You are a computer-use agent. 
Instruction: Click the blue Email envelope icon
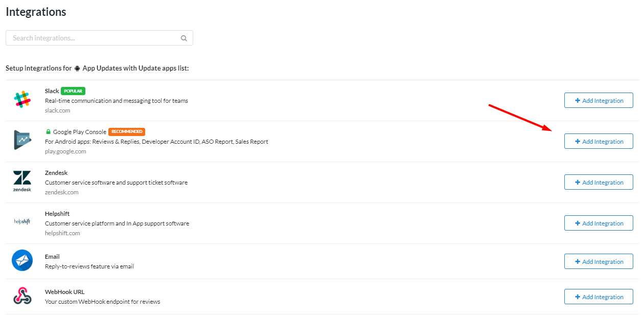coord(22,260)
